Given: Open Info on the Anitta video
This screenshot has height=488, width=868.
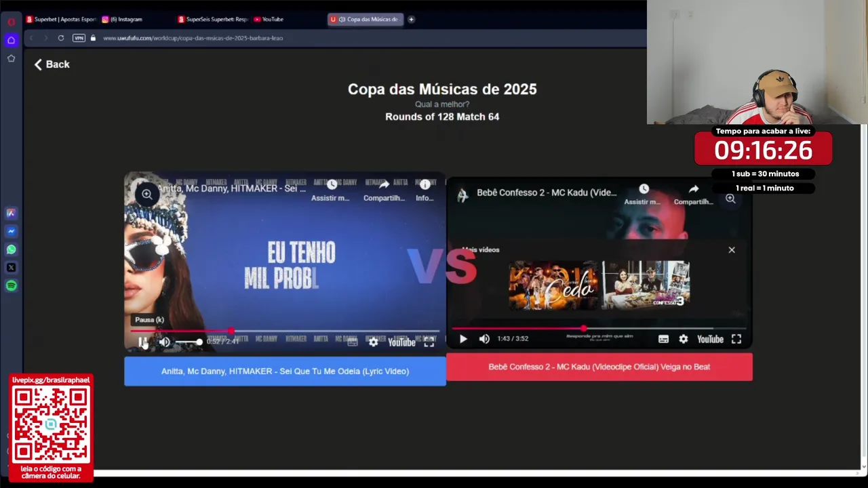Looking at the screenshot, I should 425,190.
